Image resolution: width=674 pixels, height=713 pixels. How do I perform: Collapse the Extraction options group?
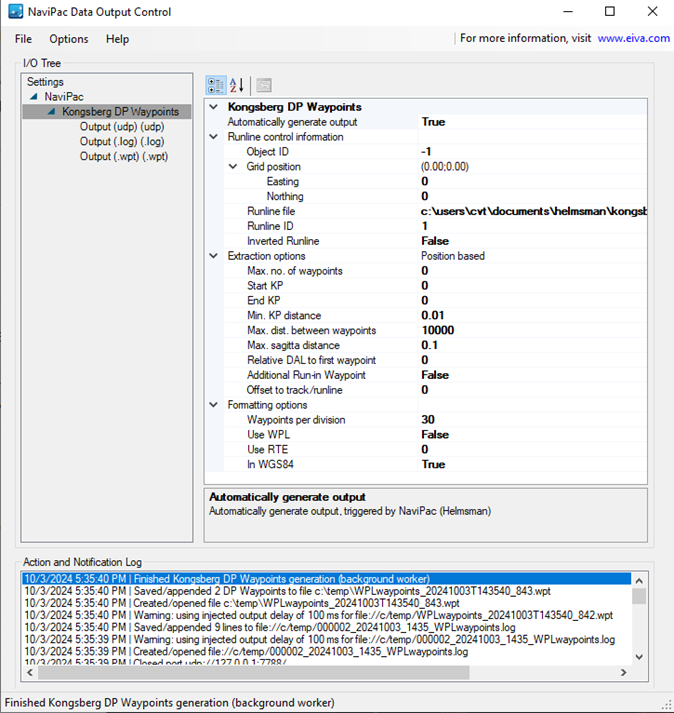213,256
